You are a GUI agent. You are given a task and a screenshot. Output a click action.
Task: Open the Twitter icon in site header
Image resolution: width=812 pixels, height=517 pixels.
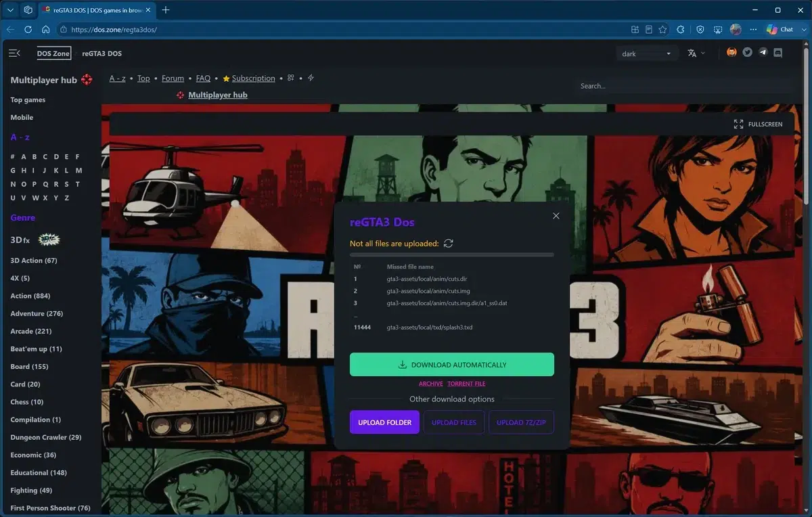point(747,52)
